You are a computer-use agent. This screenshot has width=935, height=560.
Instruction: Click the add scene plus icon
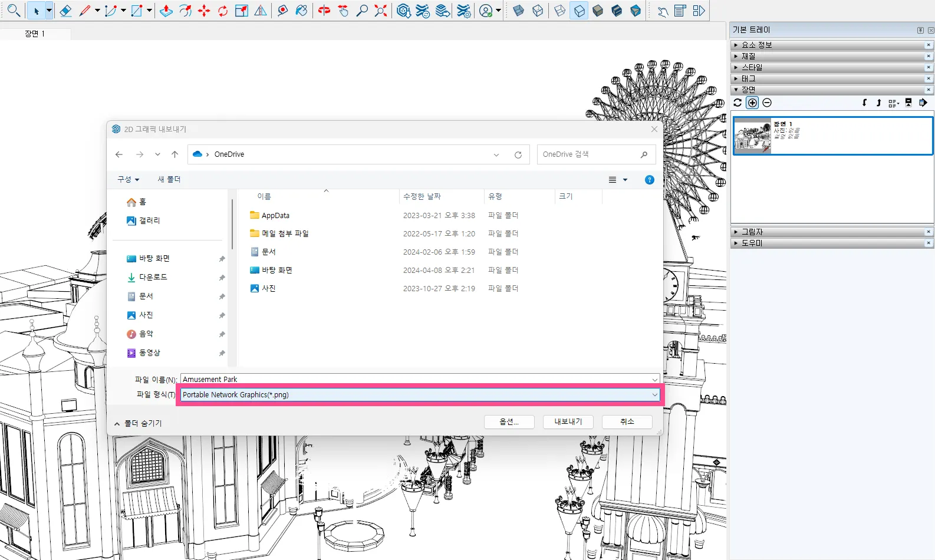(x=752, y=103)
